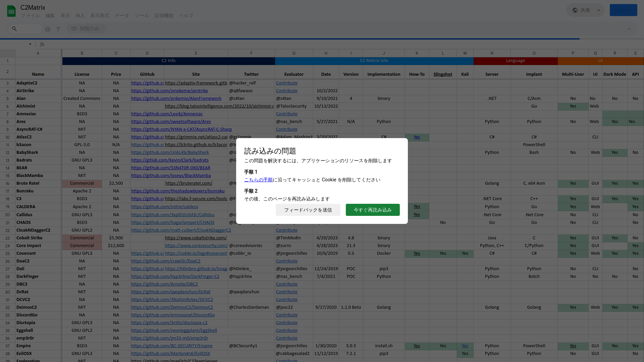Open the coresecurity.com site link

[x=196, y=246]
